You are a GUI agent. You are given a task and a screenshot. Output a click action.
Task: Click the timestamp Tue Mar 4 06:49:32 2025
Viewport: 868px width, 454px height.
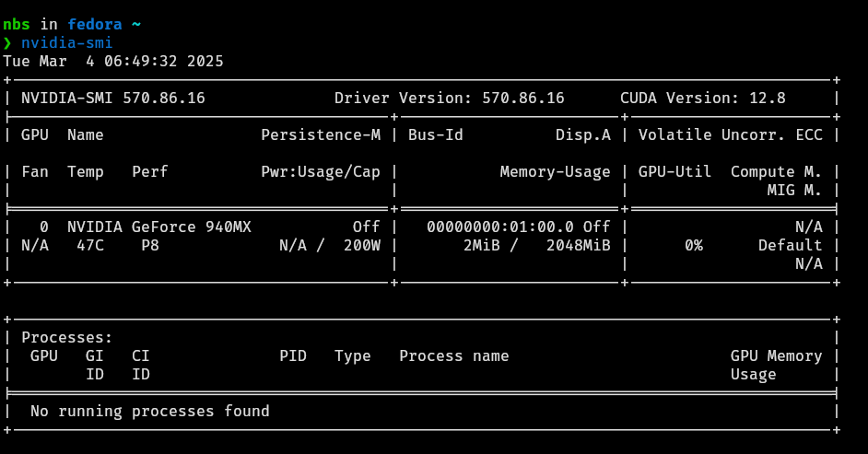pos(113,61)
